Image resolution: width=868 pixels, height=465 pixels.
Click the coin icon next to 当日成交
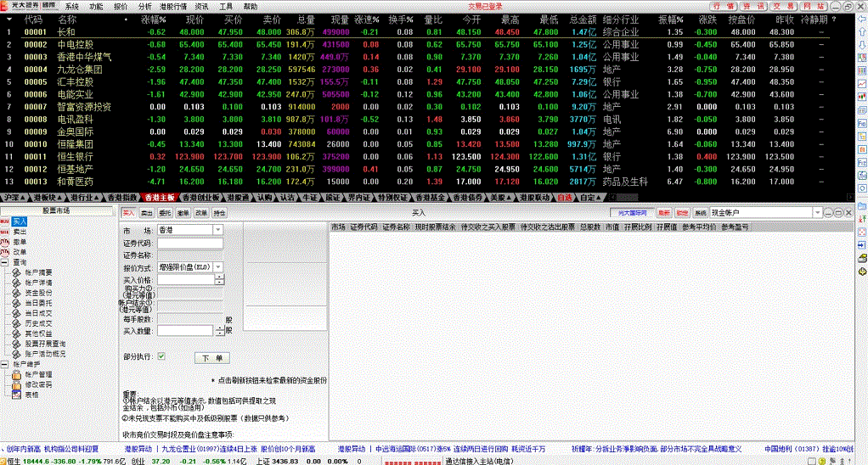17,313
